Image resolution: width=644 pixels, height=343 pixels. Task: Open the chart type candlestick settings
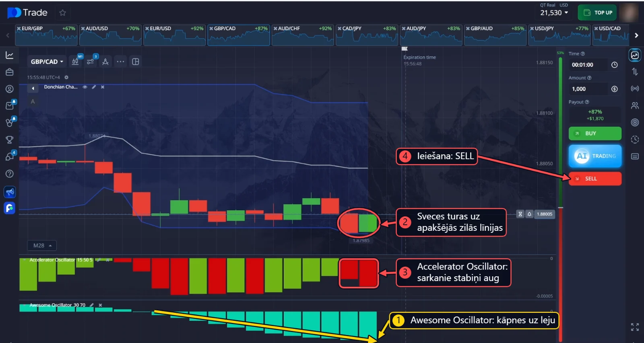click(x=75, y=62)
